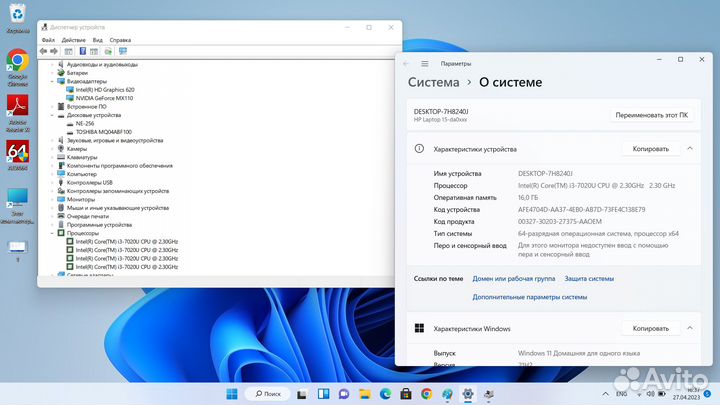Expand the Аудиовходы и аудиовыходы node
Screen dimensions: 720x405
[x=52, y=65]
